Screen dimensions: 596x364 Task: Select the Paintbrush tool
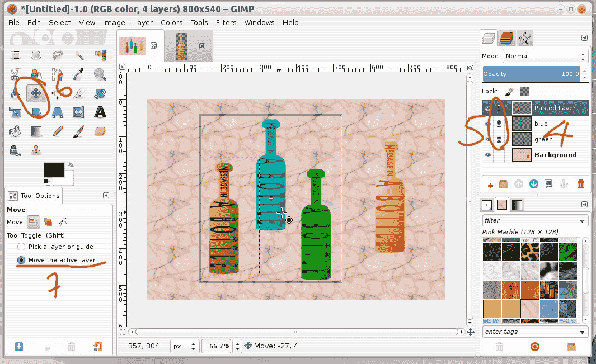click(x=78, y=130)
